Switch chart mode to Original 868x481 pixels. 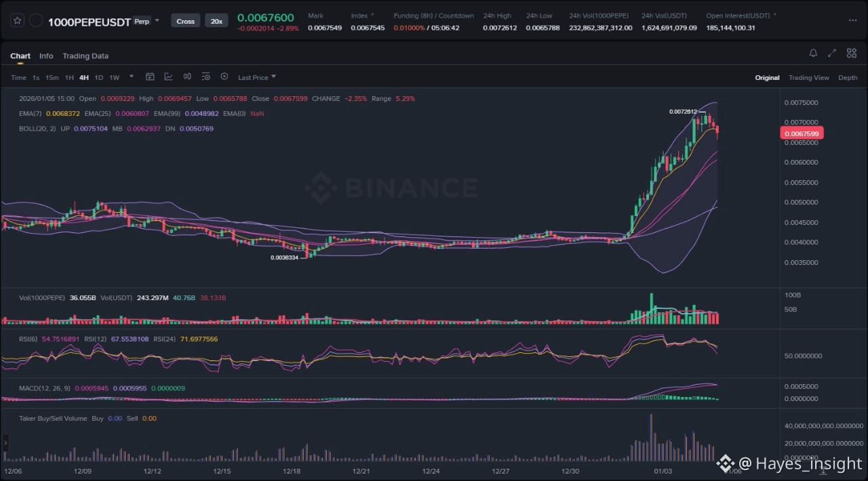767,78
